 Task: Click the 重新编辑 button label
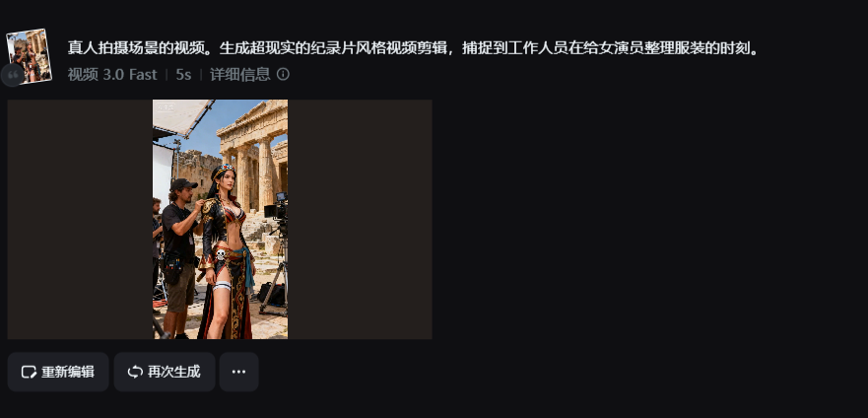(x=68, y=372)
